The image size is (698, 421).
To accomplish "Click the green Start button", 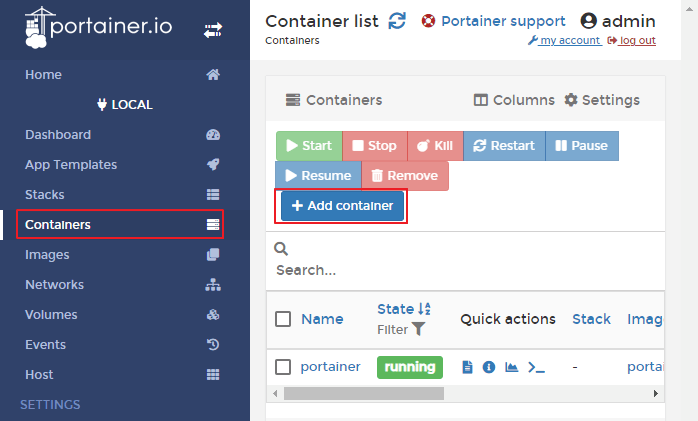I will point(309,146).
